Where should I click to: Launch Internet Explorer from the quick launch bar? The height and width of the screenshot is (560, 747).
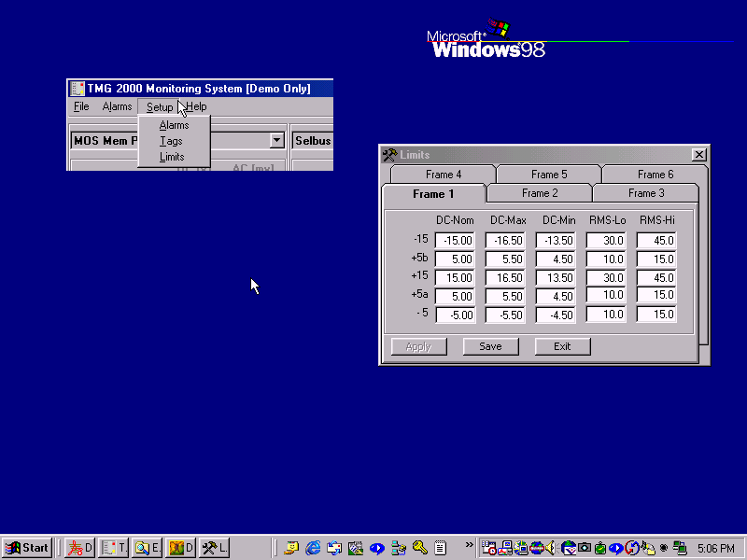click(x=313, y=548)
